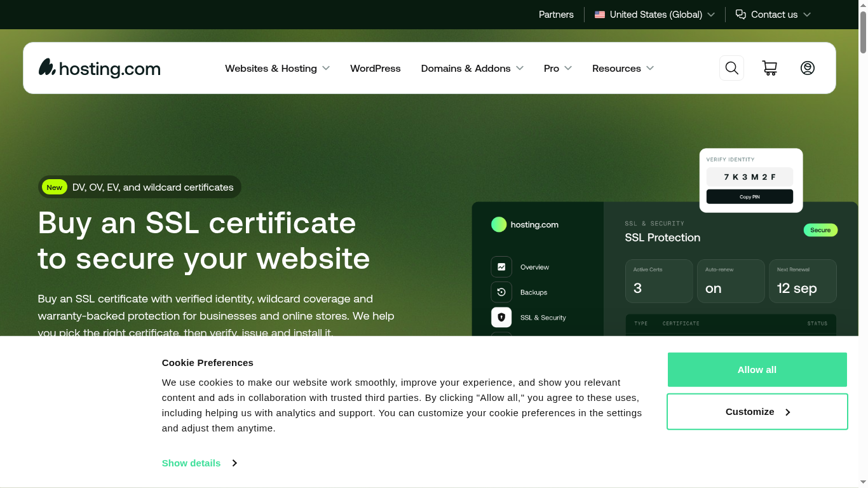Image resolution: width=868 pixels, height=488 pixels.
Task: Click DV, OV, EV, and wildcard certificates text
Action: [153, 187]
